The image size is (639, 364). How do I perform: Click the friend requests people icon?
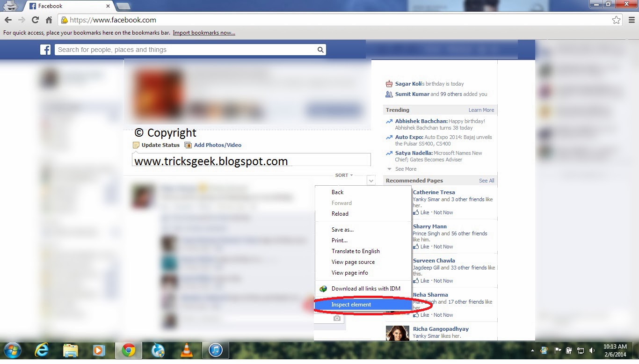(x=389, y=94)
